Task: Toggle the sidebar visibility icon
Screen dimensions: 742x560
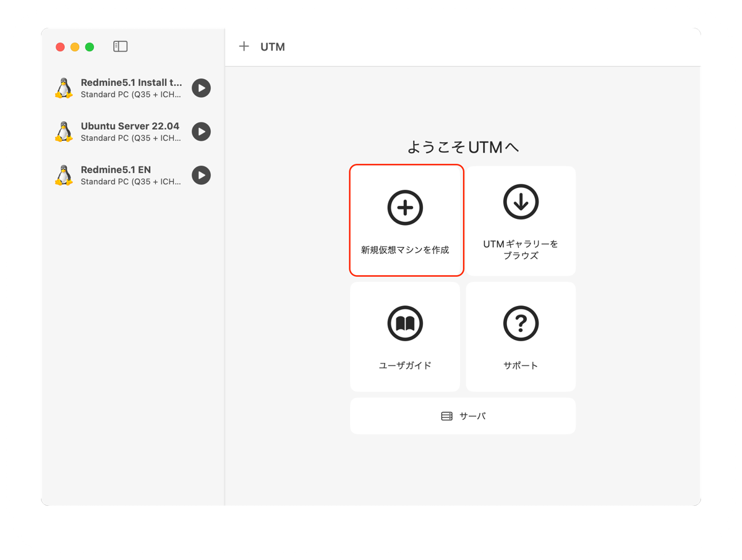Action: (121, 46)
